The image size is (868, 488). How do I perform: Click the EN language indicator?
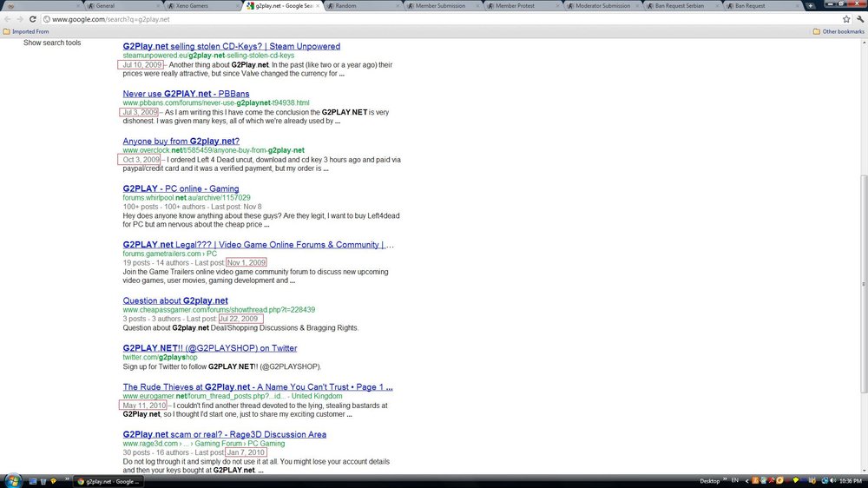click(x=735, y=480)
